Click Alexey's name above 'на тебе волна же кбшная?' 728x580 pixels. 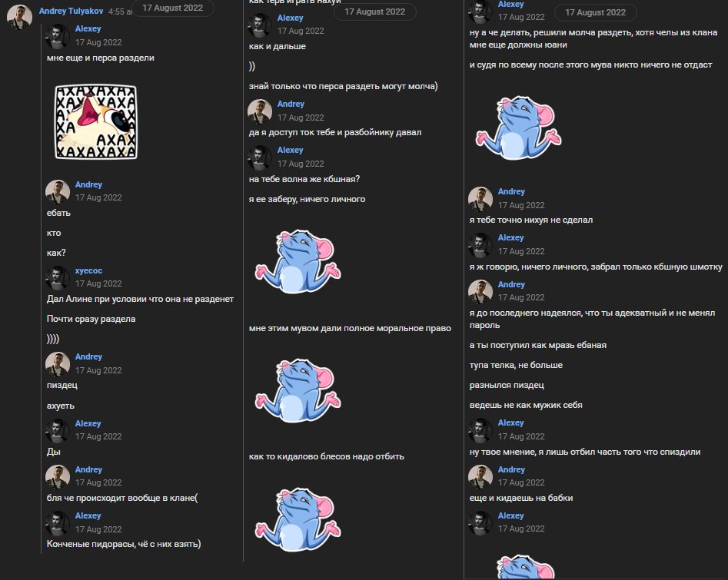pyautogui.click(x=290, y=150)
